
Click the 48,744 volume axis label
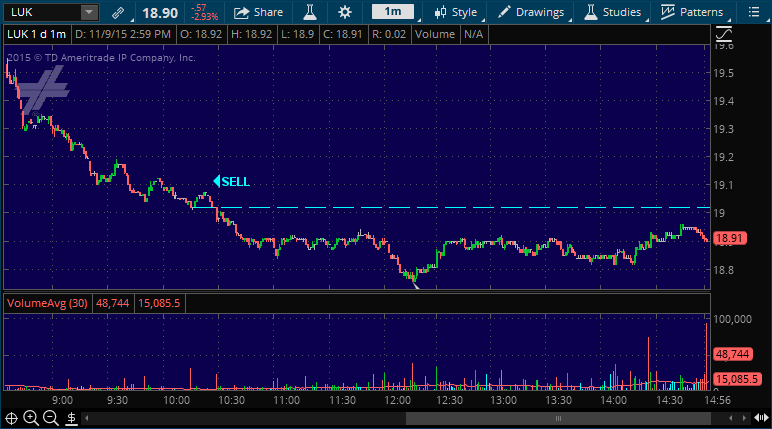[x=732, y=354]
